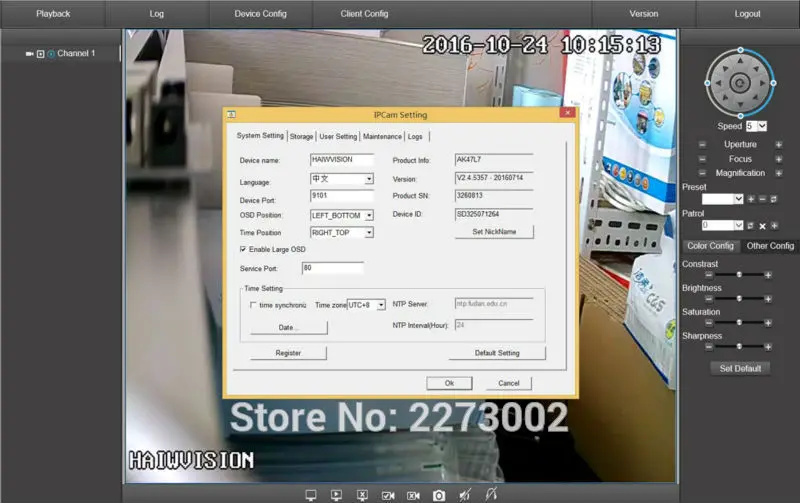The height and width of the screenshot is (503, 800).
Task: Click the single monitor view icon in bottom toolbar
Action: click(311, 495)
